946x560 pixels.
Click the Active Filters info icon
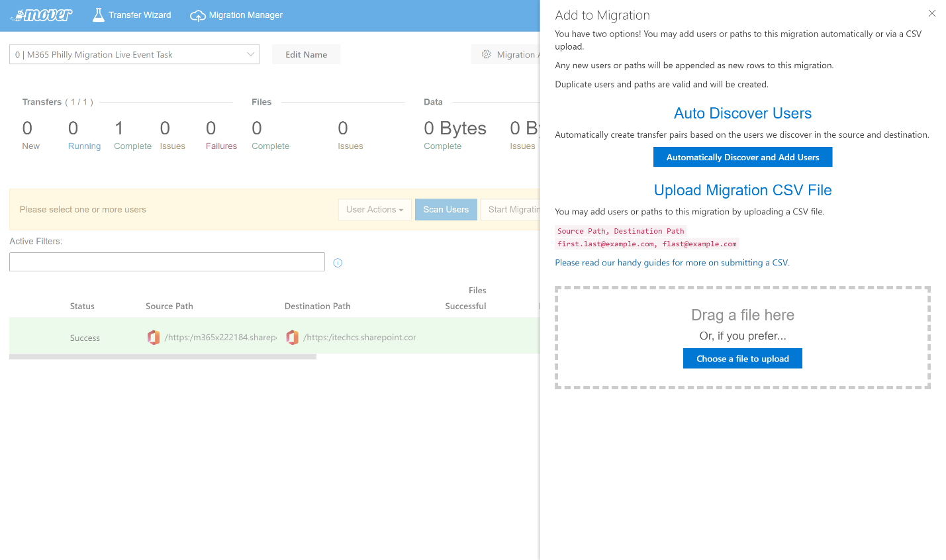tap(338, 263)
